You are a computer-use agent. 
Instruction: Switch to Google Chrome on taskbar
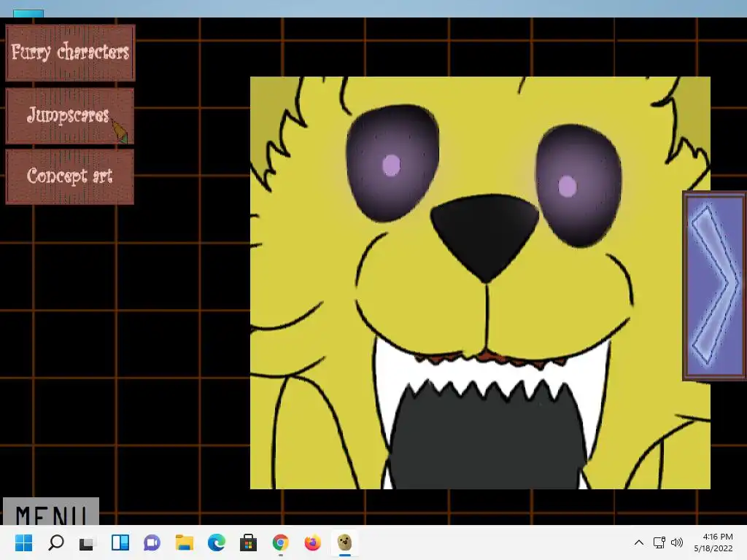pyautogui.click(x=281, y=542)
